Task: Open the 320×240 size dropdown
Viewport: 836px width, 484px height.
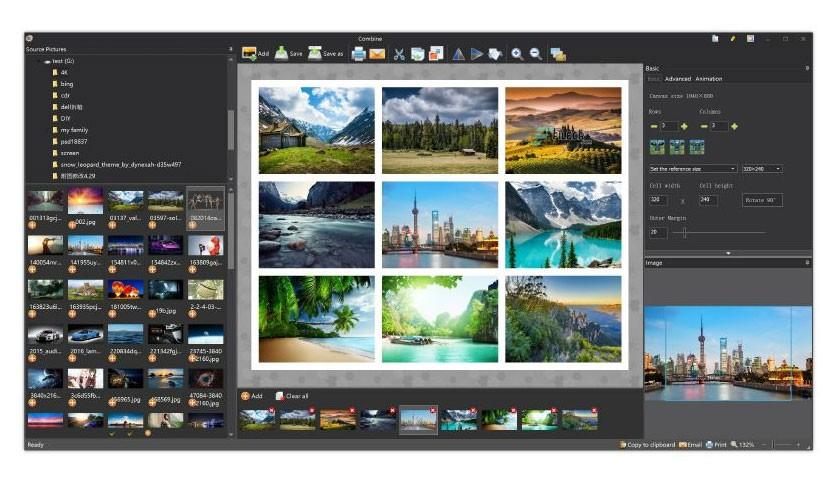Action: tap(762, 169)
